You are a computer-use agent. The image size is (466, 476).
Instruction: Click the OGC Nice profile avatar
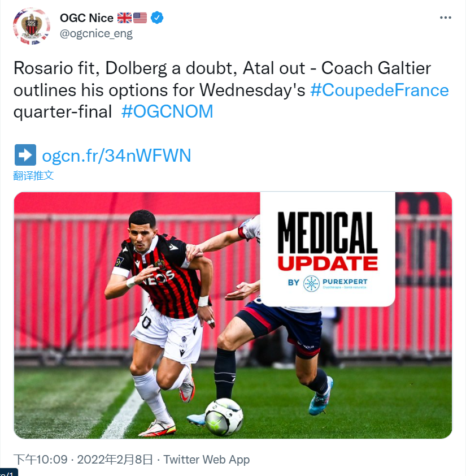(32, 26)
